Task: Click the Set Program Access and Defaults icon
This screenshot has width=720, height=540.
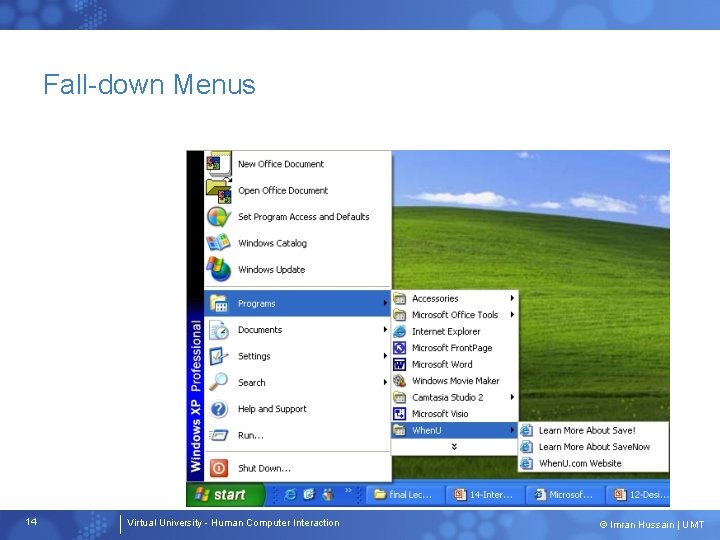Action: [219, 216]
